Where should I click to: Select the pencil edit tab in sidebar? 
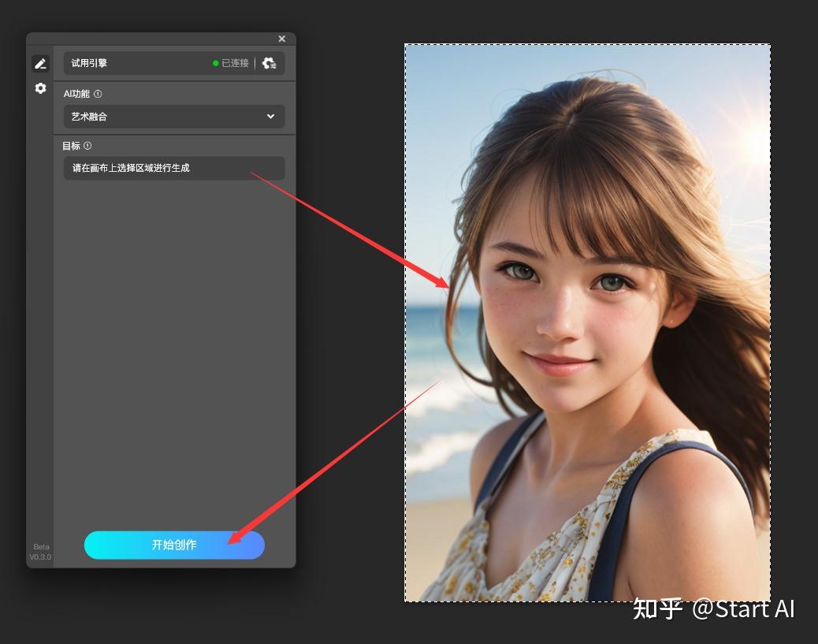(40, 64)
